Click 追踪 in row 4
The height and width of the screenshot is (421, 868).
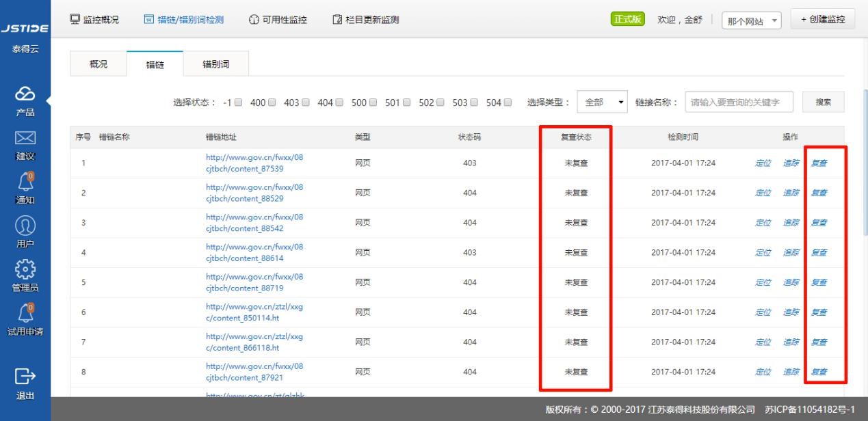790,252
